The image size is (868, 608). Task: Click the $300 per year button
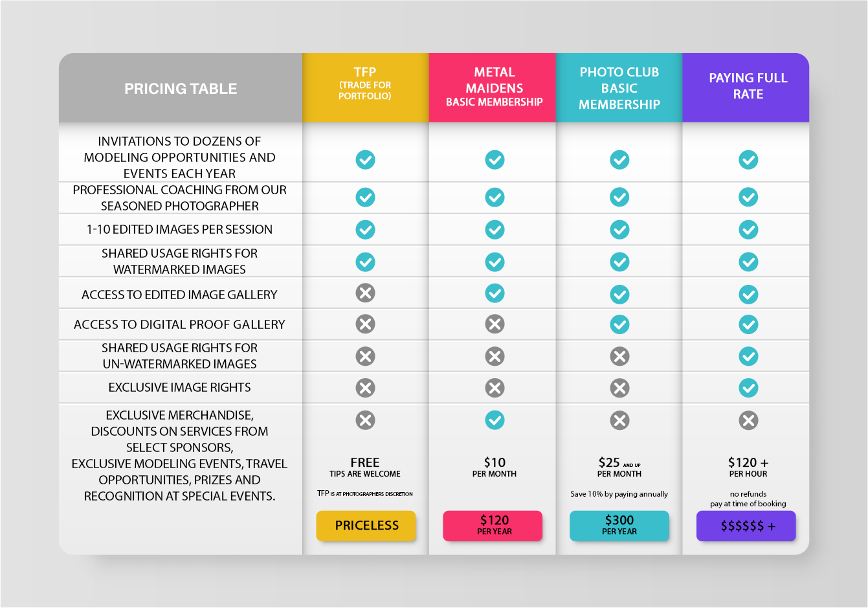[619, 526]
